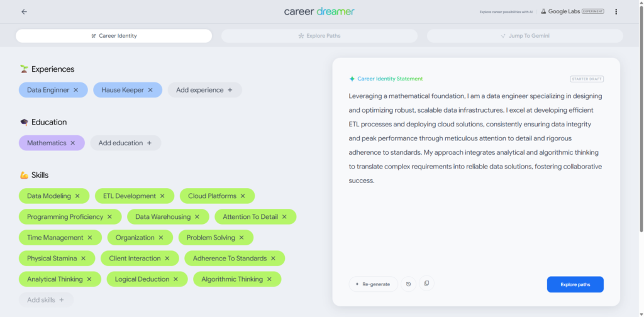Remove the Data Enginner experience chip
Image resolution: width=644 pixels, height=317 pixels.
point(75,90)
